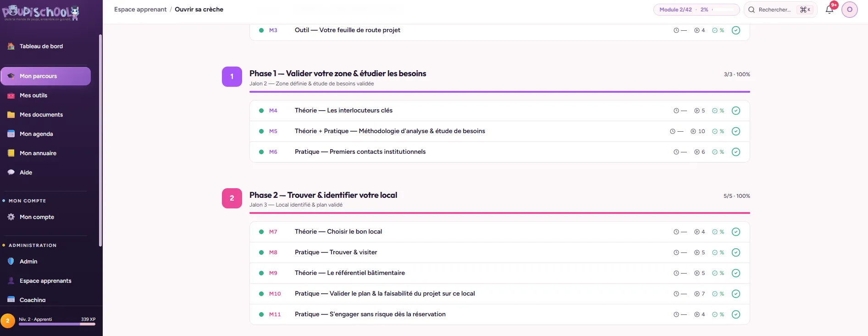Click the 5/5 · 100% phase counter
Viewport: 868px width, 336px height.
(x=737, y=196)
